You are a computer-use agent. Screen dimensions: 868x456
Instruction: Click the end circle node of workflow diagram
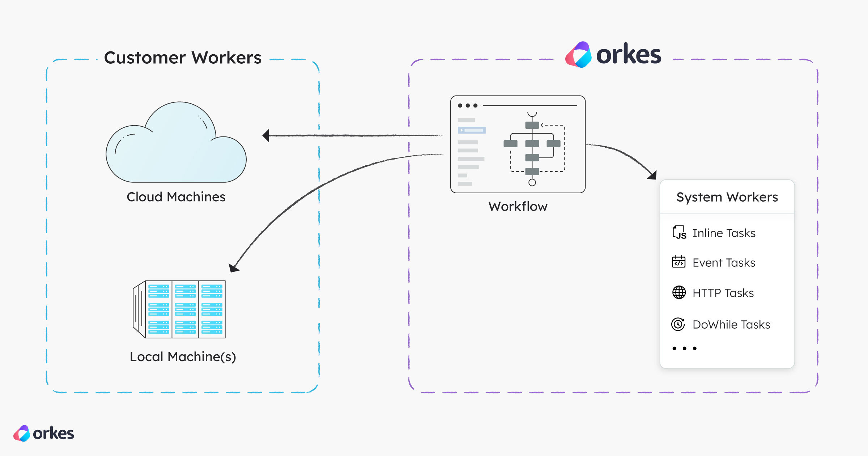coord(532,182)
